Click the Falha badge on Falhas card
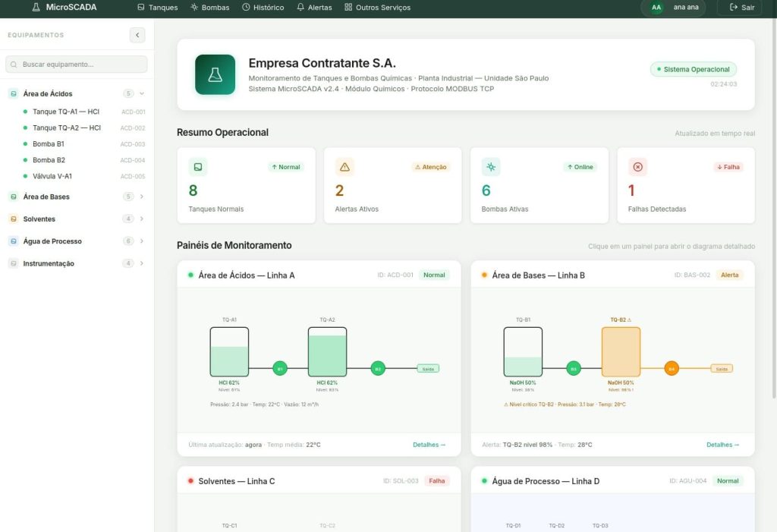 tap(728, 167)
